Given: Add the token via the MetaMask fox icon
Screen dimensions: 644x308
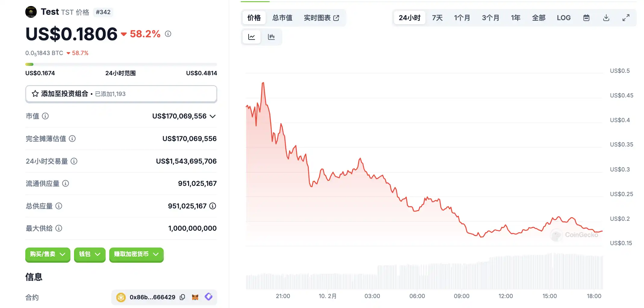Looking at the screenshot, I should (195, 297).
